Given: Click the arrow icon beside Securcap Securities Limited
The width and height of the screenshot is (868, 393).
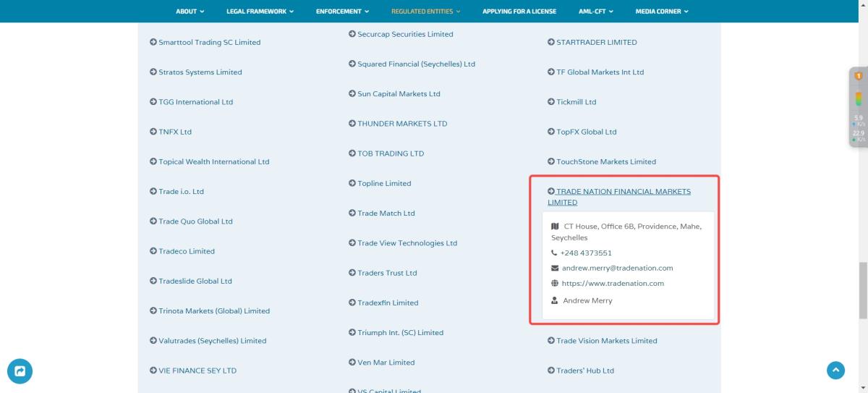Looking at the screenshot, I should coord(352,34).
